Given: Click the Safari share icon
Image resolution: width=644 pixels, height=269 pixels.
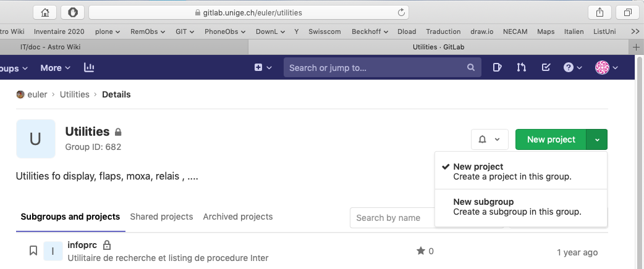Looking at the screenshot, I should click(x=600, y=12).
